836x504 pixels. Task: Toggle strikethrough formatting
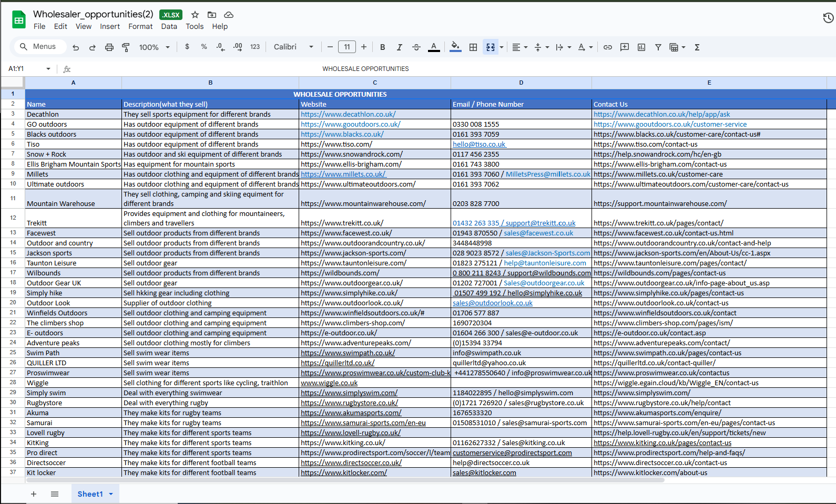[416, 47]
